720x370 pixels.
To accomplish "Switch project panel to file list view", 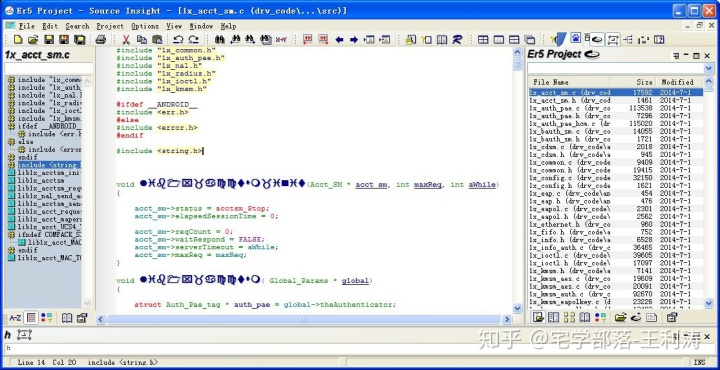I will (538, 317).
